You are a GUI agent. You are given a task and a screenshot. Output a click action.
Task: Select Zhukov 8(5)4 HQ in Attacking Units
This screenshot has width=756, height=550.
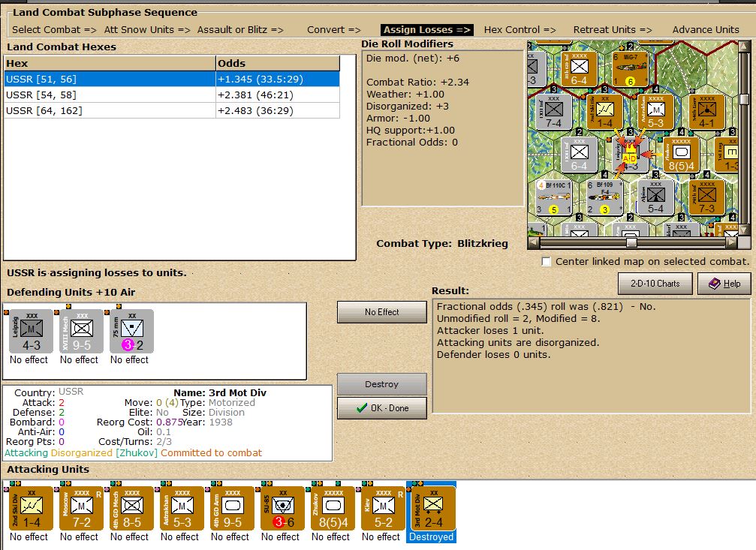(333, 508)
